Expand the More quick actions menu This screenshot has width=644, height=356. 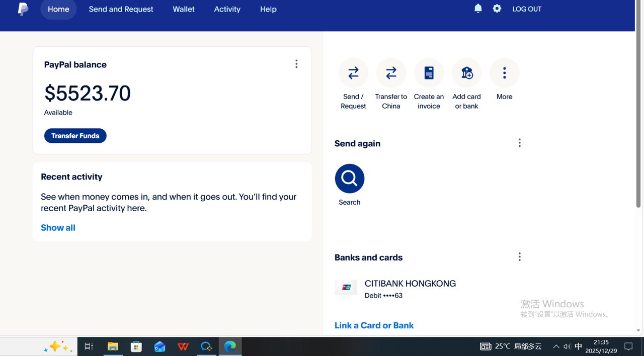point(504,73)
